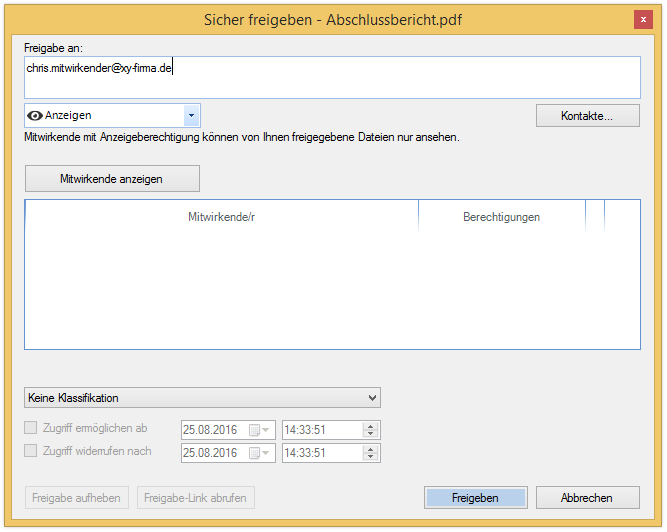Click Freigabe-Link abrufen button
The height and width of the screenshot is (532, 667).
196,498
